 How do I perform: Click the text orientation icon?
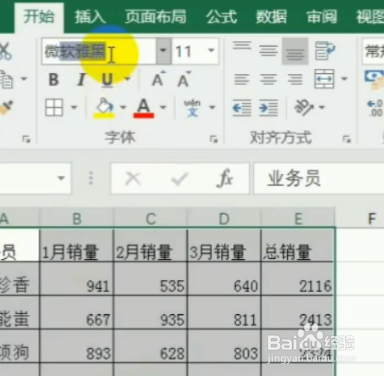[x=303, y=107]
